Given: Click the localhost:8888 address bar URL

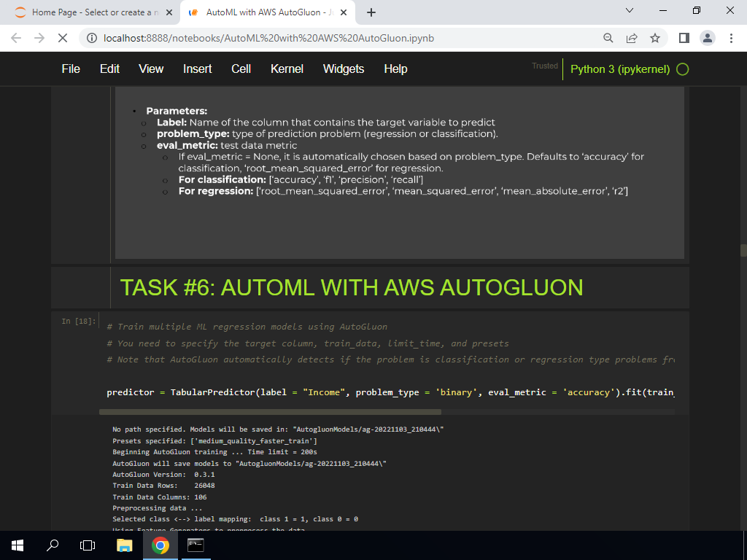Looking at the screenshot, I should 268,38.
